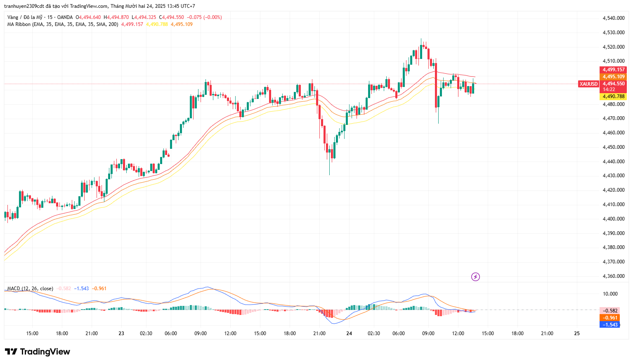633x364 pixels.
Task: Select the MA Ribbon indicator legend
Action: 63,24
